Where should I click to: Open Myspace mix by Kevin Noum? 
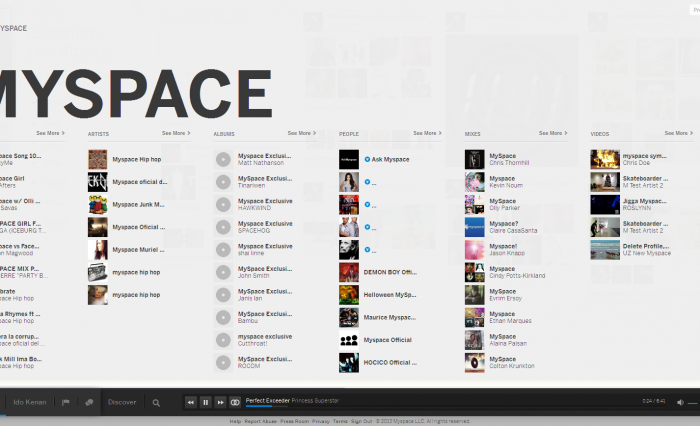475,182
